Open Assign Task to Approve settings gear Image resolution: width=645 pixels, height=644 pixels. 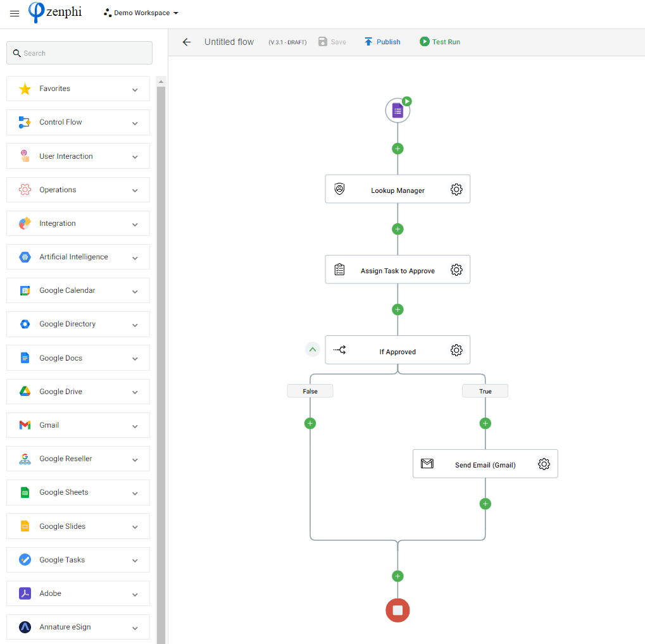[x=456, y=269]
